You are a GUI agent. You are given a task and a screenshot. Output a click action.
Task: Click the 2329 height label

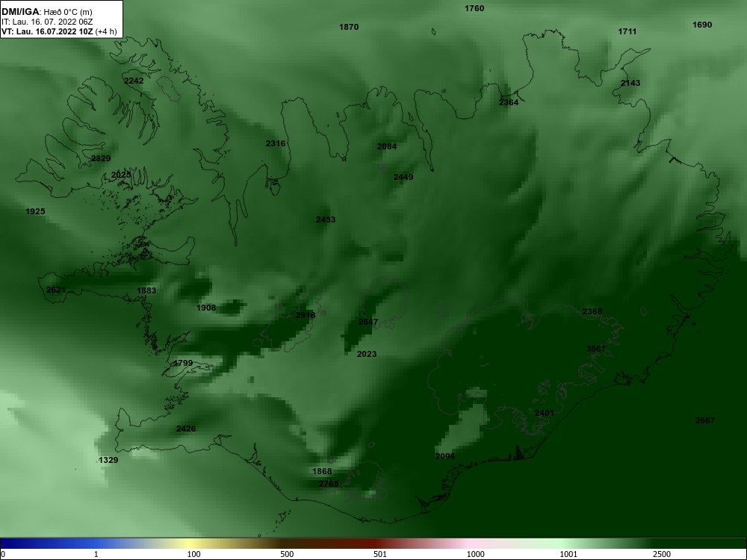(101, 158)
